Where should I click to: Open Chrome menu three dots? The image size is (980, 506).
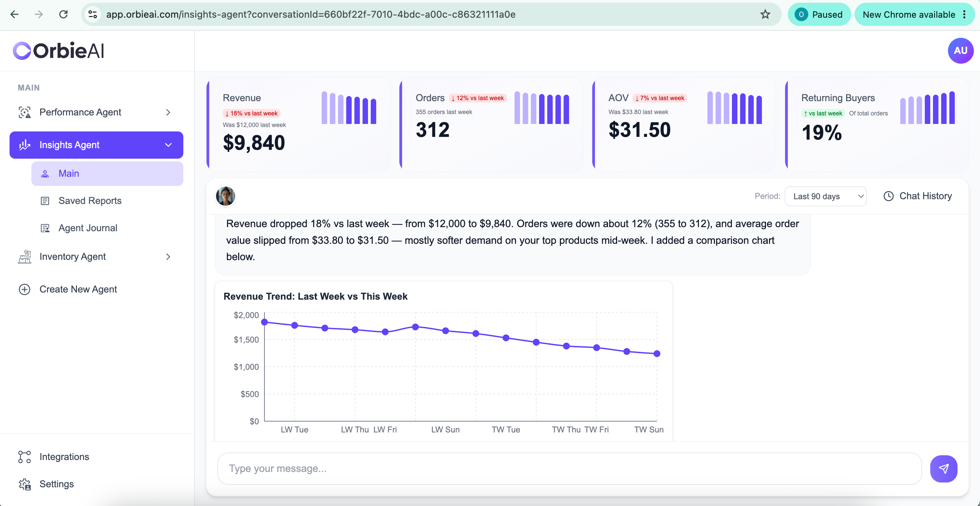coord(964,14)
